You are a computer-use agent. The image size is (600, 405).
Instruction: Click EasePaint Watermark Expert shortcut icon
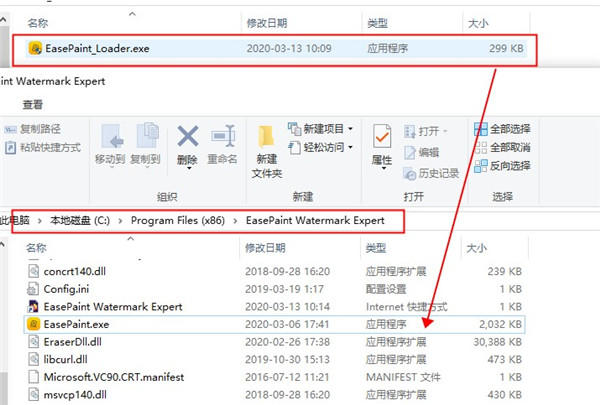[33, 306]
